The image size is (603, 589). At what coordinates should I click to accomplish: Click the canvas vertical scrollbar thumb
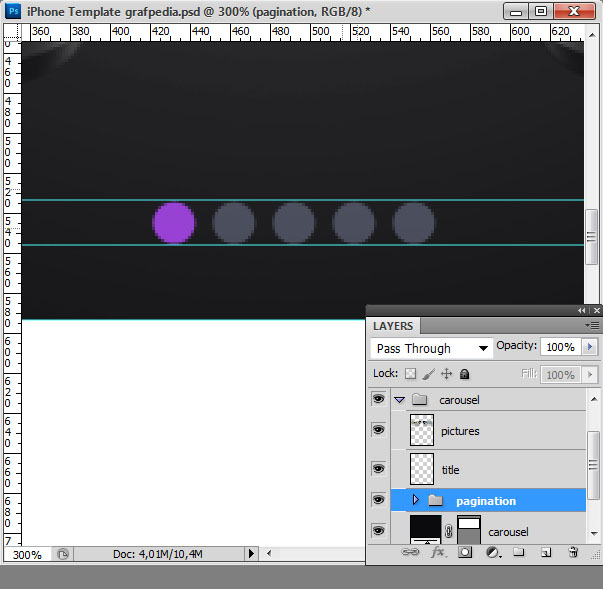click(x=591, y=237)
